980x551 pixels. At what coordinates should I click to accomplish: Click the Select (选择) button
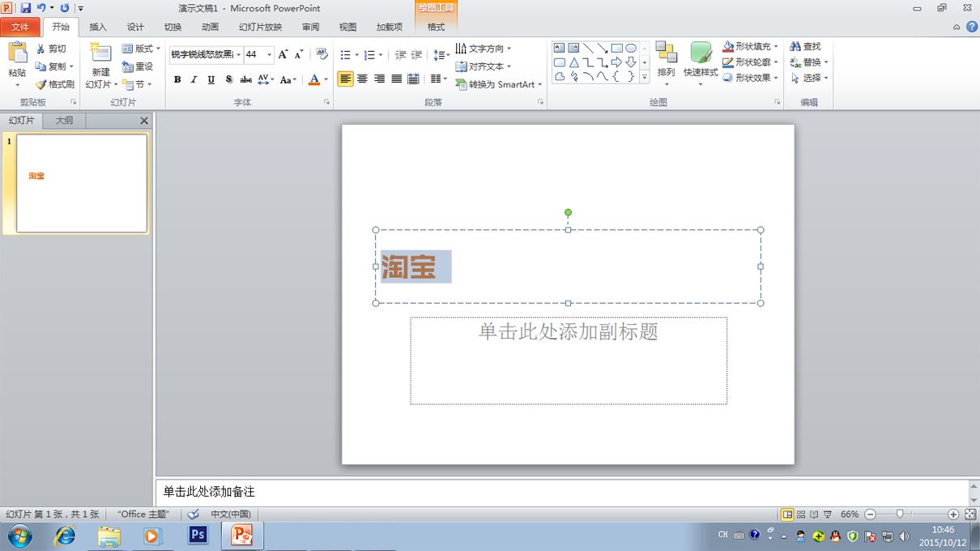coord(809,78)
